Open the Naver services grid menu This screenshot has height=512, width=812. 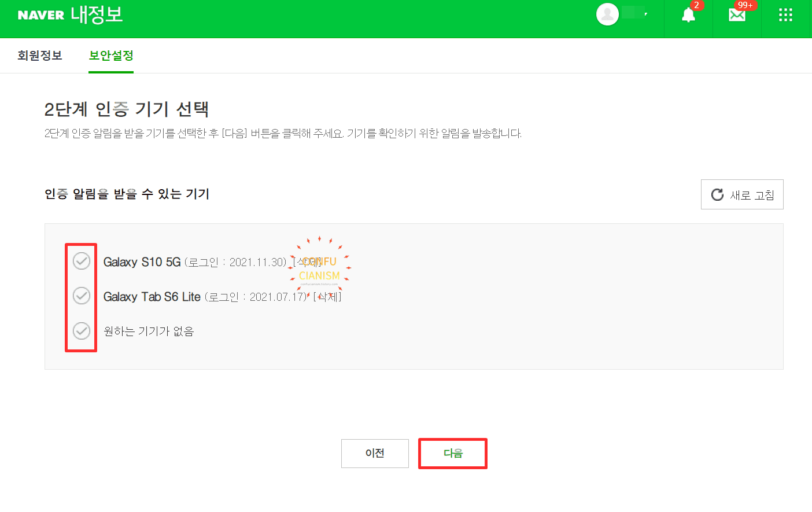click(785, 15)
